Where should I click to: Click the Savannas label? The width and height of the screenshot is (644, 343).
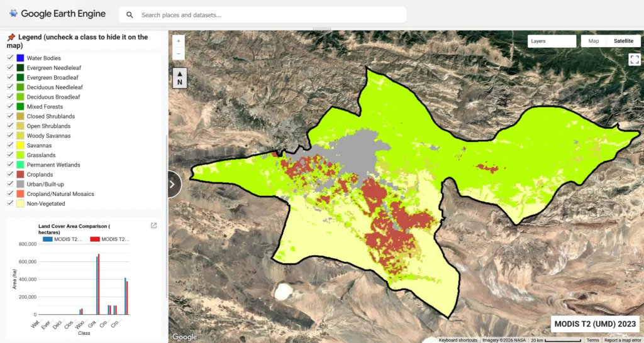39,145
